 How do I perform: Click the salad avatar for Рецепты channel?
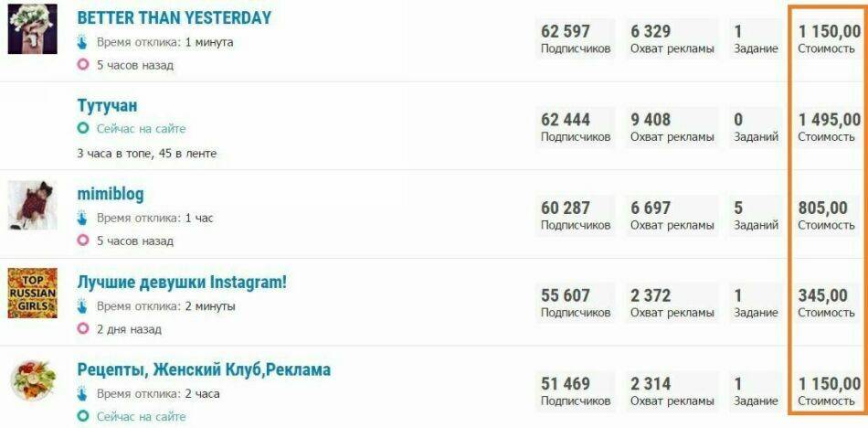click(33, 381)
